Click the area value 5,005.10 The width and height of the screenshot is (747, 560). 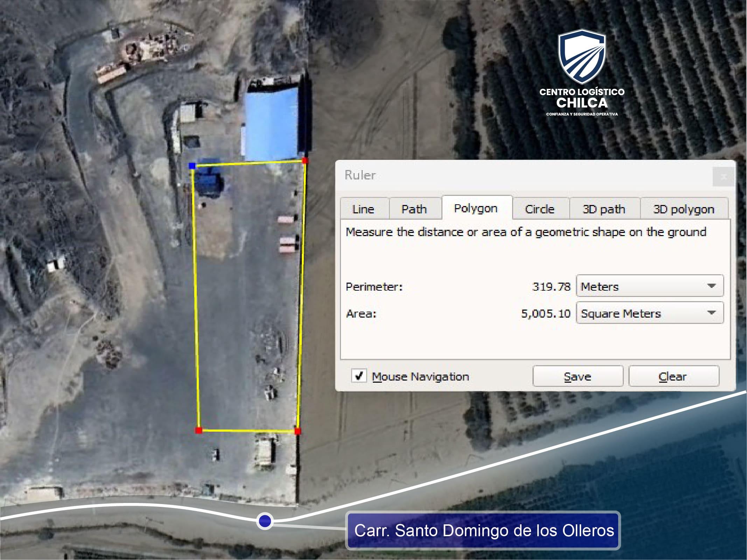546,313
